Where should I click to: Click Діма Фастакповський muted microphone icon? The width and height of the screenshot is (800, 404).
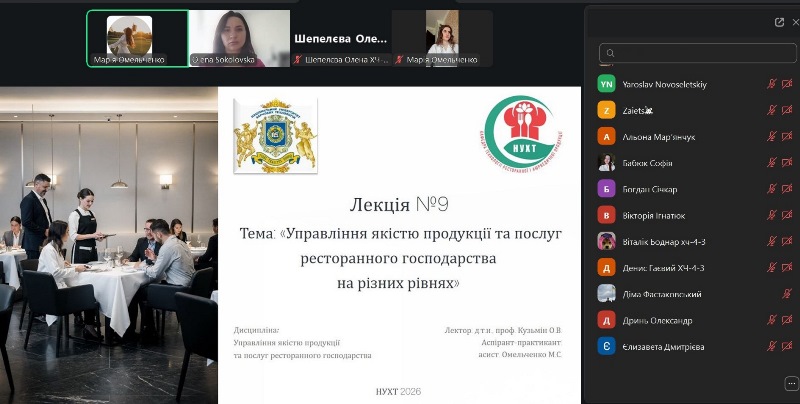[x=787, y=294]
